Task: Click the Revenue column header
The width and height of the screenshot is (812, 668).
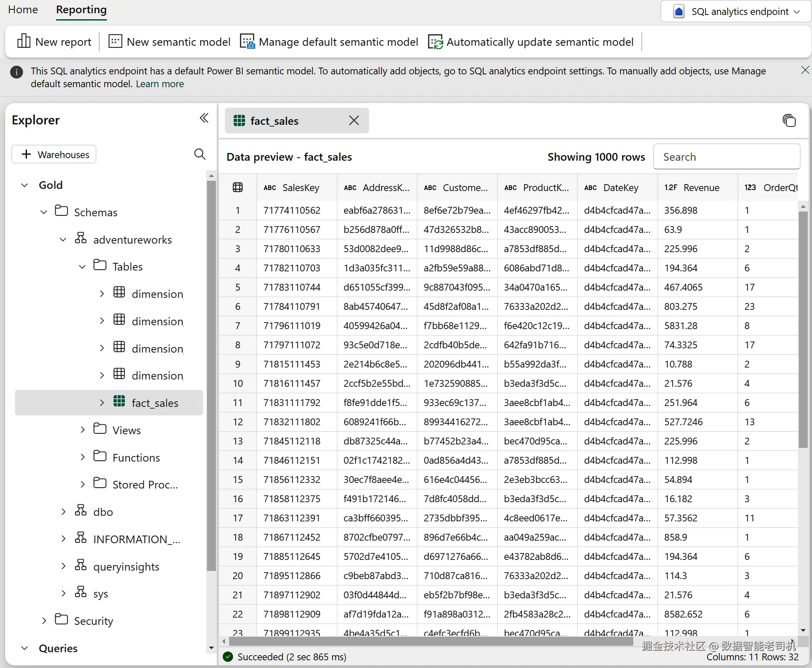Action: 697,188
